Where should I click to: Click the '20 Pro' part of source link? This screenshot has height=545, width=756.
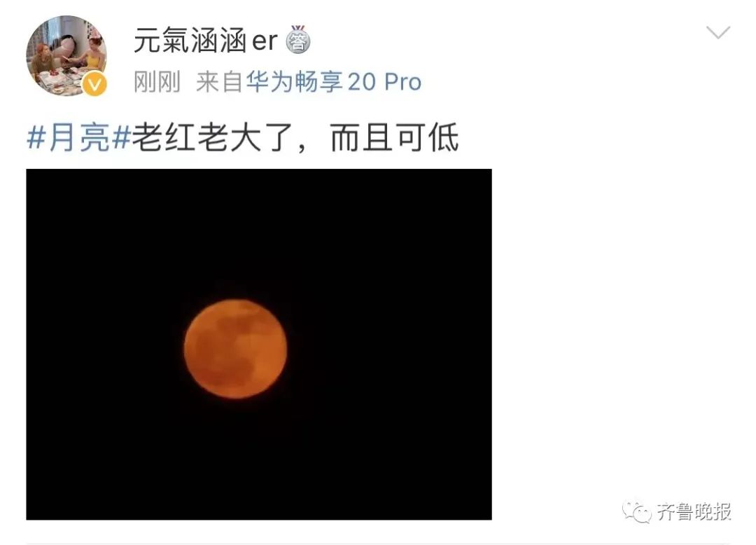point(384,82)
